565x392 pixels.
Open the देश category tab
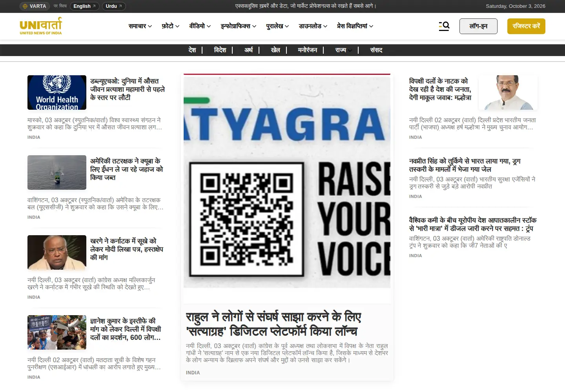click(x=192, y=50)
